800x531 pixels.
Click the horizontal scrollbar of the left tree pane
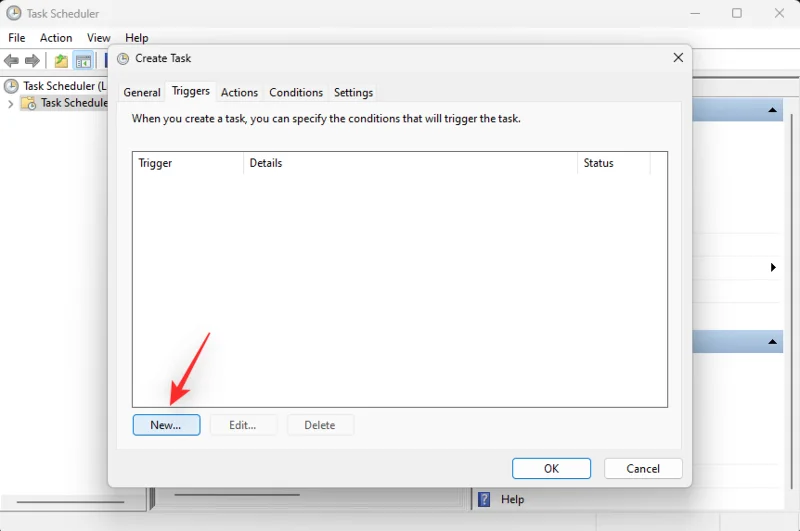(x=70, y=502)
